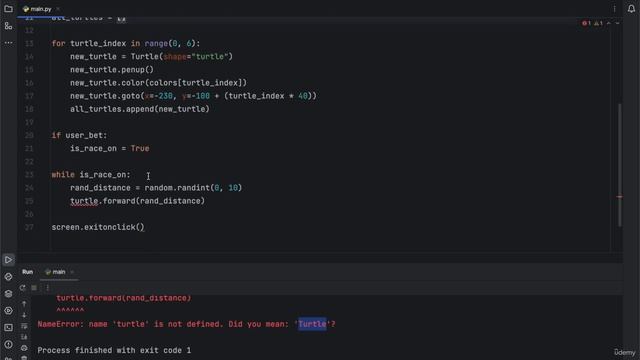Toggle scroll to end in the run console
The height and width of the screenshot is (360, 640).
24,337
